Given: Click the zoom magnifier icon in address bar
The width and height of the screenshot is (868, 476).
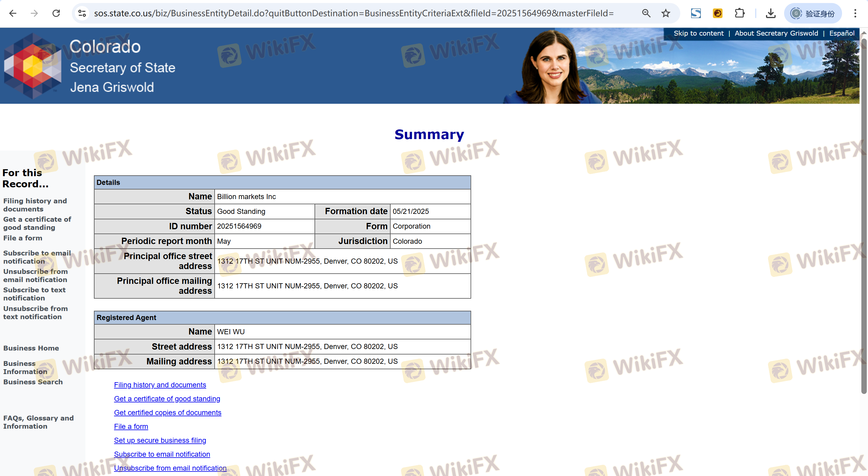Looking at the screenshot, I should tap(646, 13).
